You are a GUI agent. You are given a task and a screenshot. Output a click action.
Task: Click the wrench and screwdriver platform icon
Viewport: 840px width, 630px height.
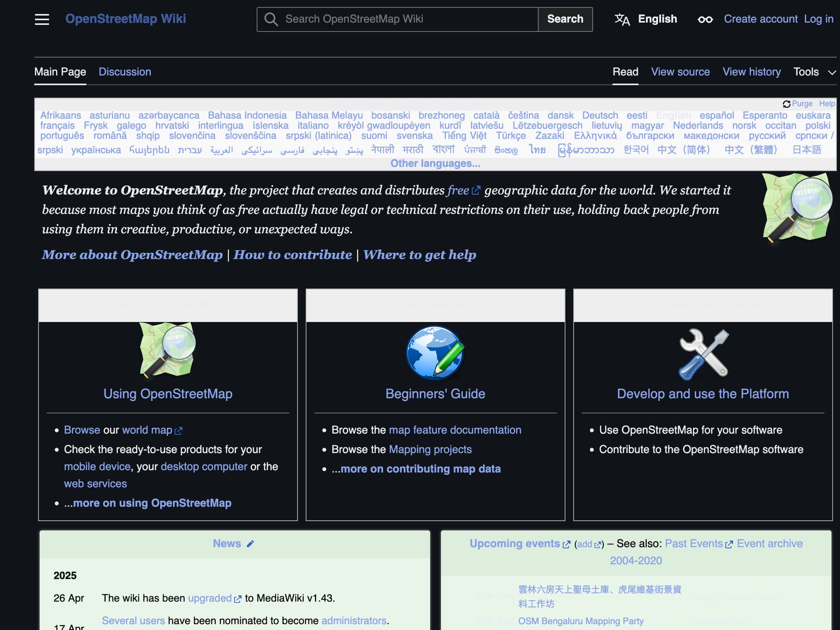tap(703, 353)
